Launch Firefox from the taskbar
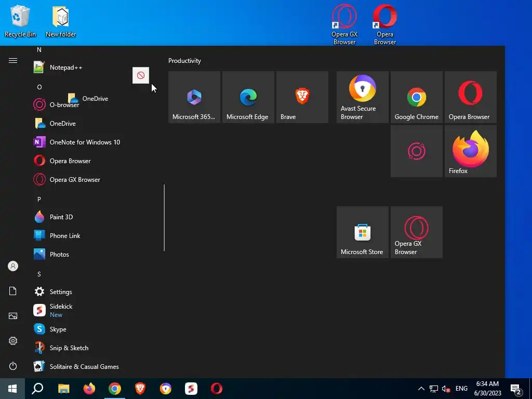532x399 pixels. click(89, 389)
